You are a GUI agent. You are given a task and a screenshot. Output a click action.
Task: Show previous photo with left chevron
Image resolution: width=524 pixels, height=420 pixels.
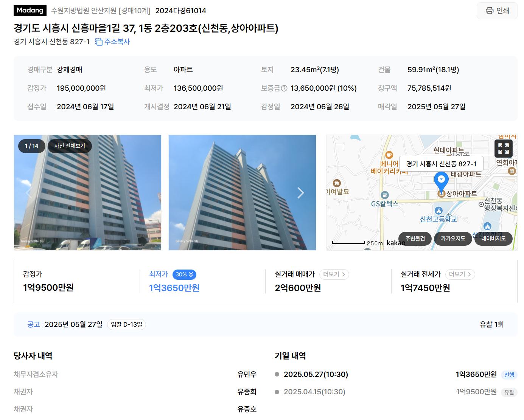(28, 193)
